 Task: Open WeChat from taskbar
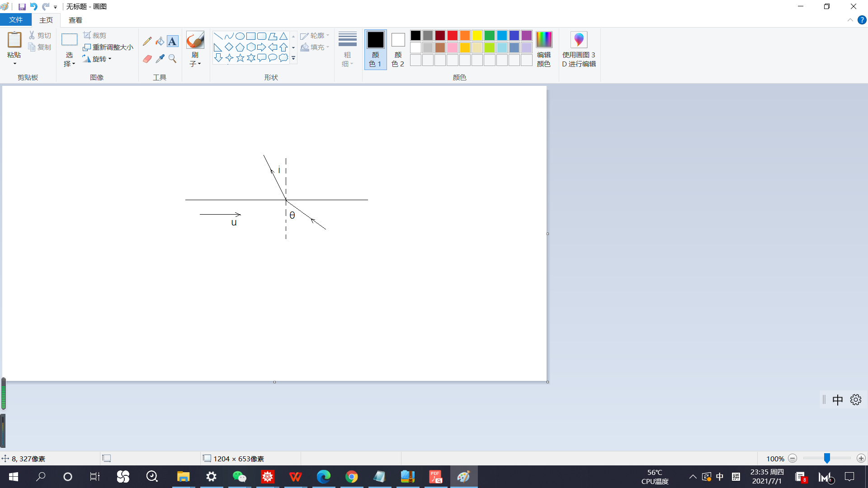click(x=240, y=477)
